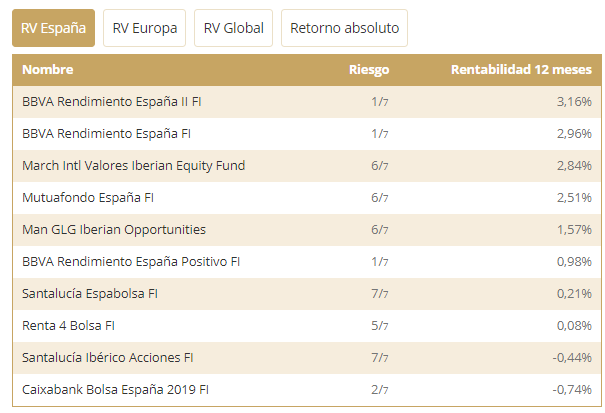Open the RV Global tab

click(234, 28)
